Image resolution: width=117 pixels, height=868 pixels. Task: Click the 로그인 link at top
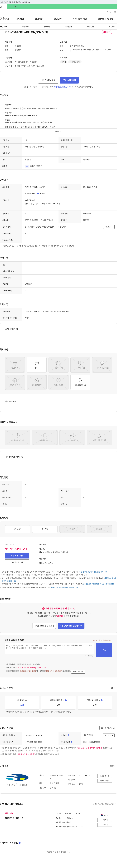pyautogui.click(x=109, y=12)
